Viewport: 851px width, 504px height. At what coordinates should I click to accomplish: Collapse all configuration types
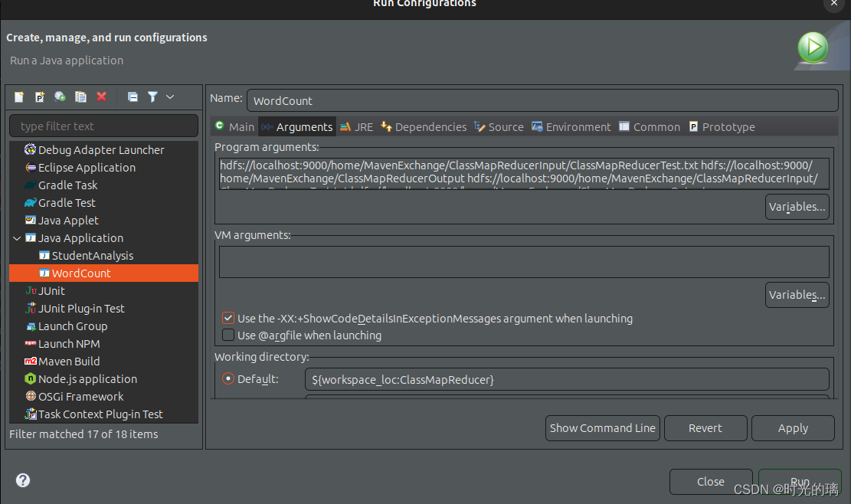click(x=133, y=97)
